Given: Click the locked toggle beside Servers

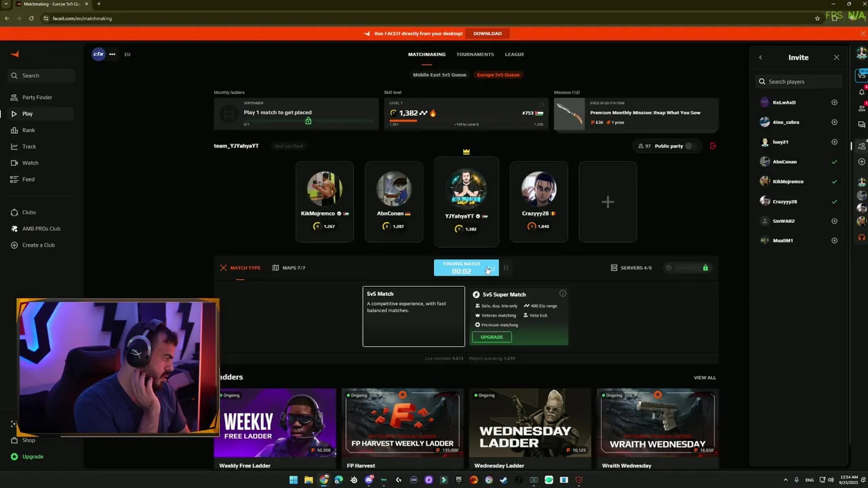Looking at the screenshot, I should [x=687, y=268].
